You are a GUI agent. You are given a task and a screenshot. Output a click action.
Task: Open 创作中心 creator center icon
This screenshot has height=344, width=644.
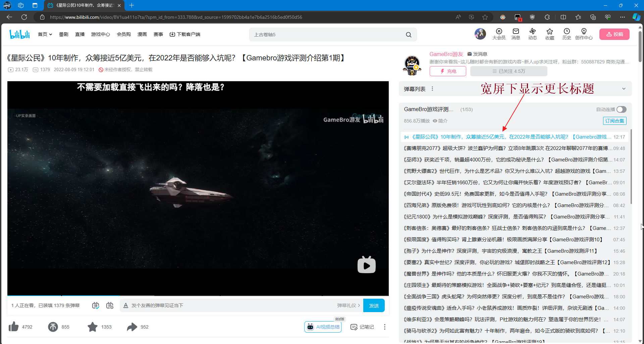point(584,34)
